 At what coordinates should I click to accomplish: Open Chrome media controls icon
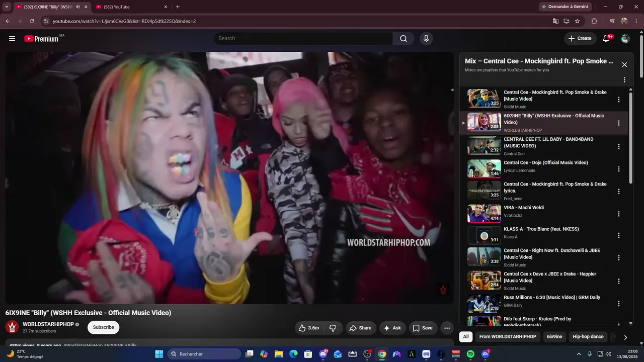click(612, 21)
